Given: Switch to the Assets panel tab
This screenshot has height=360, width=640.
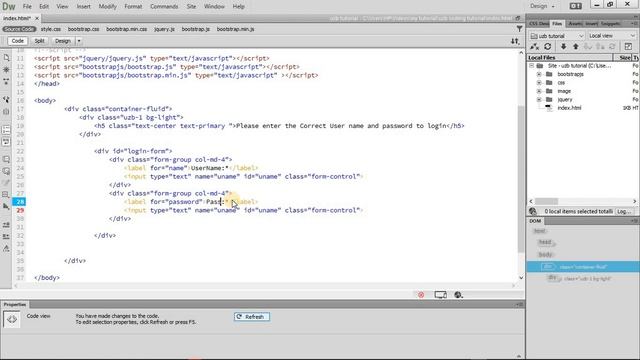Looking at the screenshot, I should [575, 24].
